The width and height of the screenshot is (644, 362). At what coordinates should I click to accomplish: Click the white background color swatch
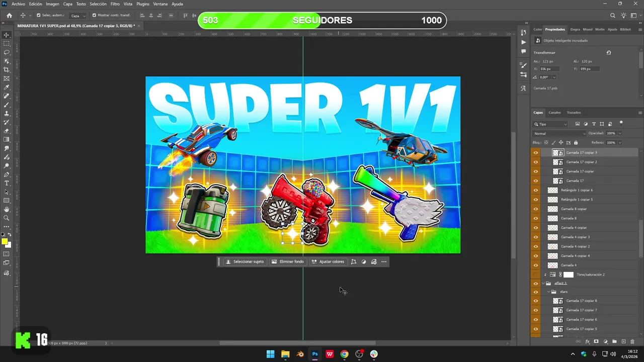(x=9, y=245)
